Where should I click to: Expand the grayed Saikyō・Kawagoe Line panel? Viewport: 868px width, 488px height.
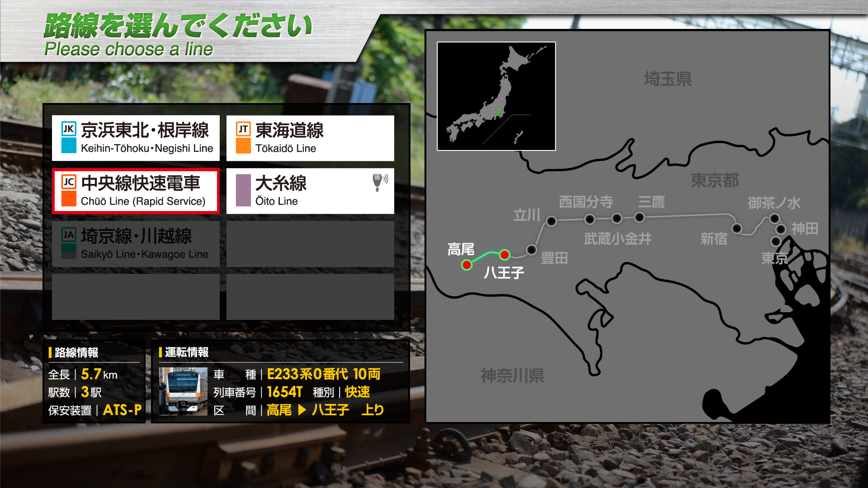pos(136,243)
